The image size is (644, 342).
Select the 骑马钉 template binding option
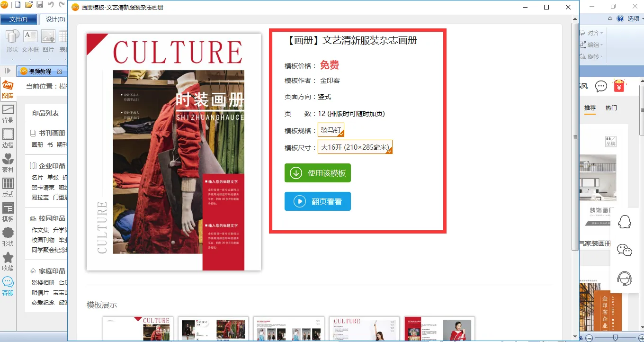click(331, 130)
